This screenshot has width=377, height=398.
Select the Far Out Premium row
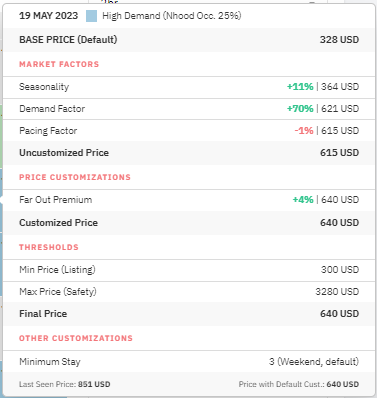coord(189,200)
